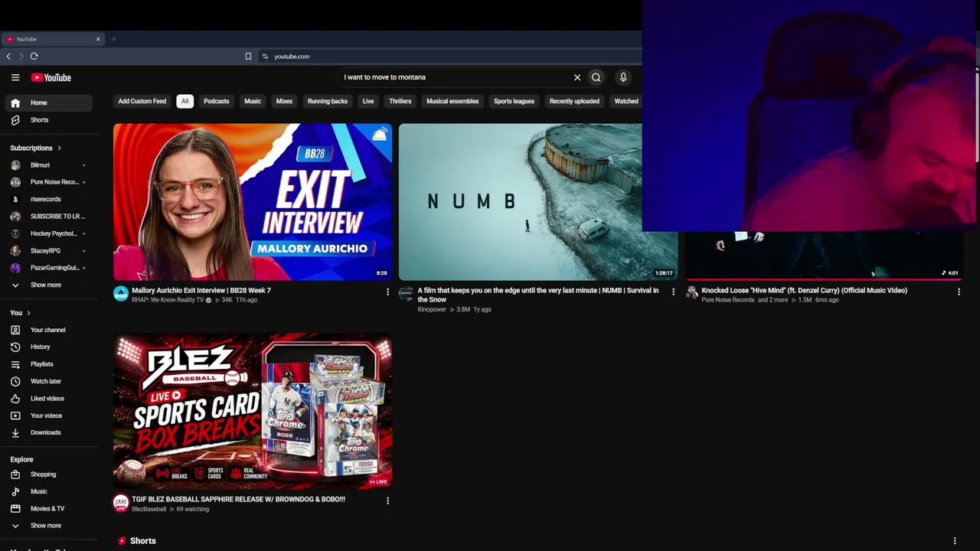This screenshot has width=980, height=551.
Task: Select the Thrillers filter chip
Action: tap(400, 101)
